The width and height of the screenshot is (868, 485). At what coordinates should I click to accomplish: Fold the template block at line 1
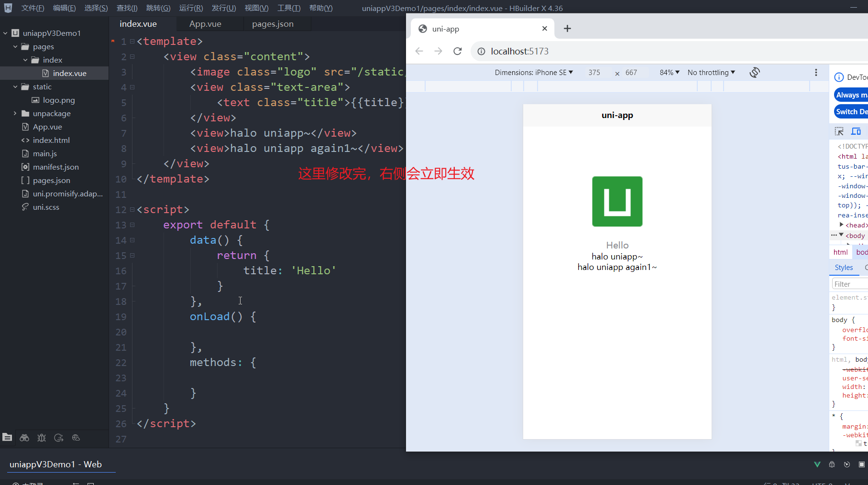132,42
